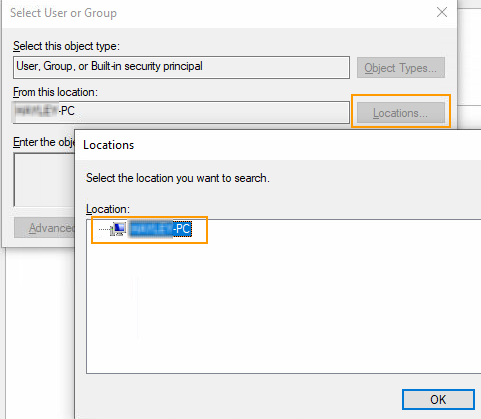The width and height of the screenshot is (481, 419).
Task: Click the 'Select the location' instruction text
Action: (178, 178)
